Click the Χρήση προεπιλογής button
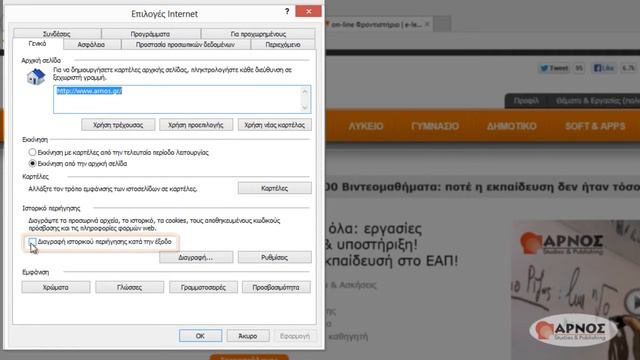 [196, 125]
